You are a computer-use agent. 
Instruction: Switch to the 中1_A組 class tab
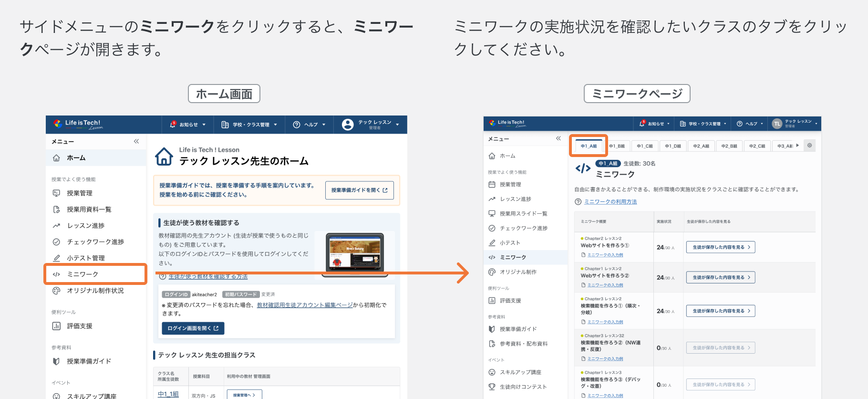(589, 146)
